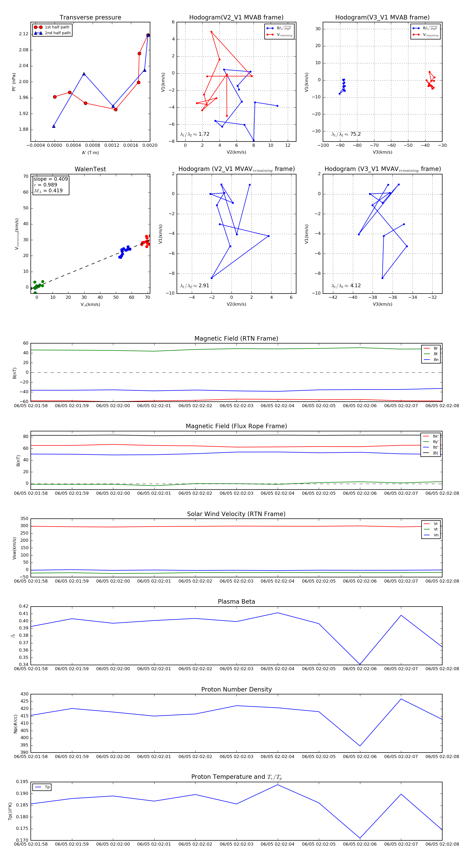Click the "−100" x-axis tick label

[323, 145]
